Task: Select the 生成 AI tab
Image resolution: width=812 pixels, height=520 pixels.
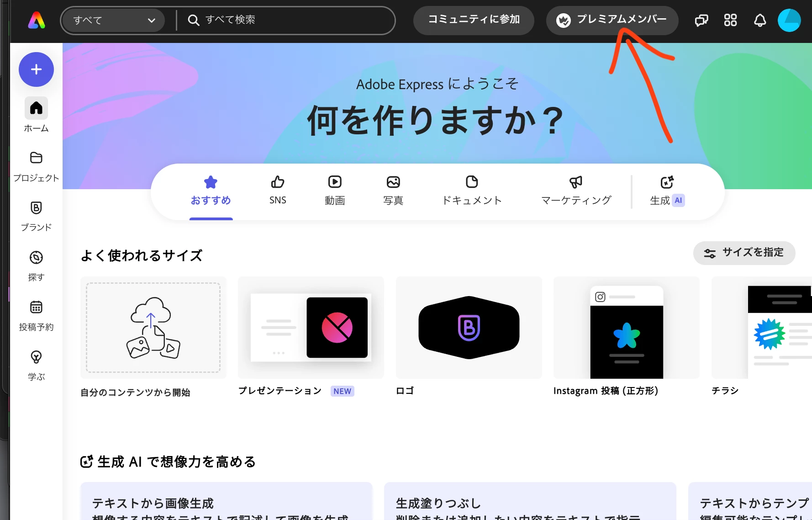Action: coord(667,191)
